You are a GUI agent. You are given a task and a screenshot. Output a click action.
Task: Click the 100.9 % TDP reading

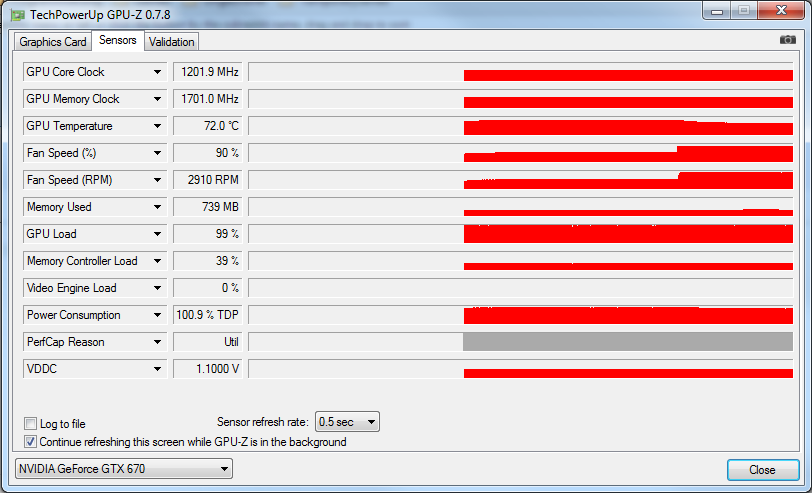pos(208,315)
